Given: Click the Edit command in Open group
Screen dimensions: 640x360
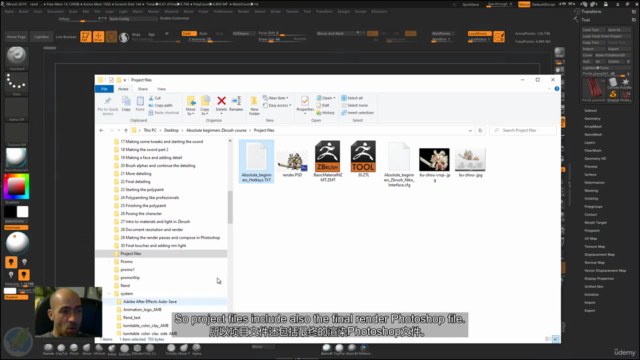Looking at the screenshot, I should tap(323, 105).
